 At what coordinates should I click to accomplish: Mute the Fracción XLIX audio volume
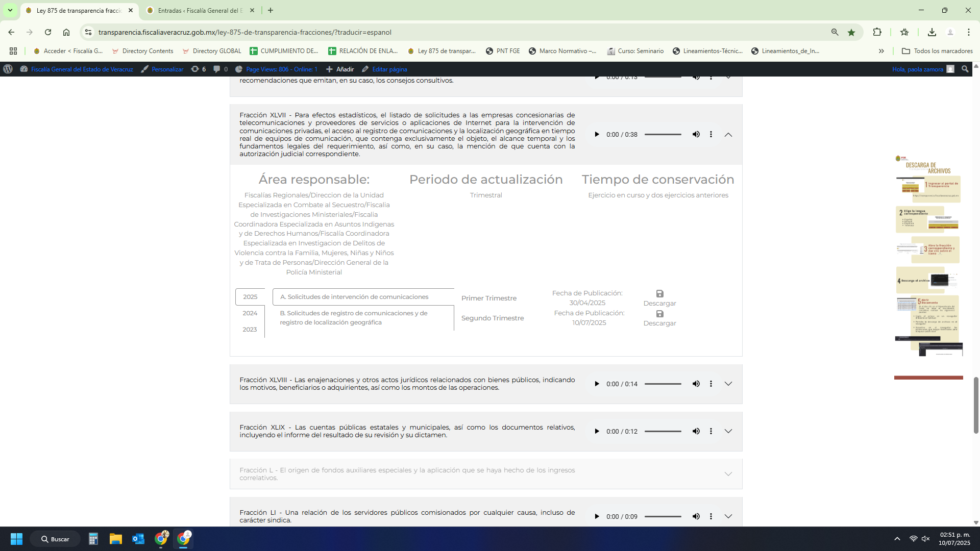[x=696, y=431]
